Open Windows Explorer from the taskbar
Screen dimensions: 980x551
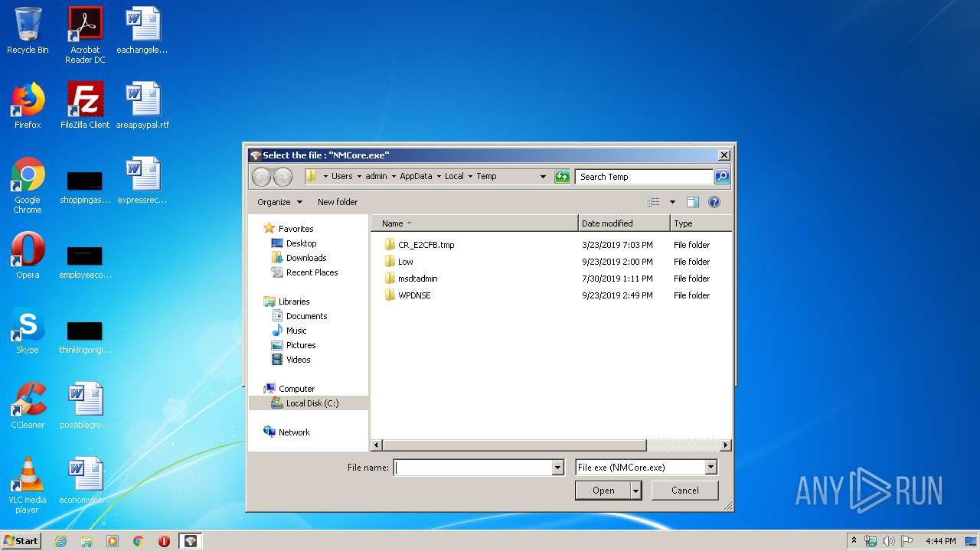click(87, 541)
